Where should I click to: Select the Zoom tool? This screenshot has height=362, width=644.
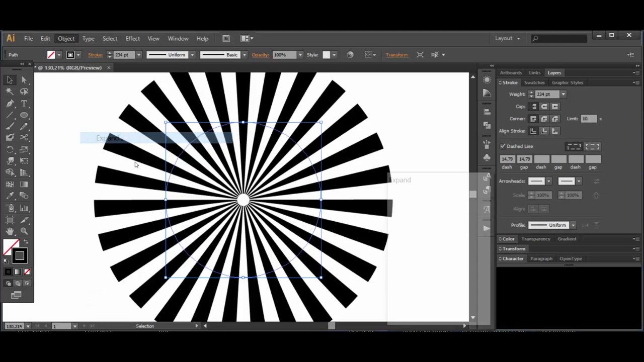coord(24,231)
